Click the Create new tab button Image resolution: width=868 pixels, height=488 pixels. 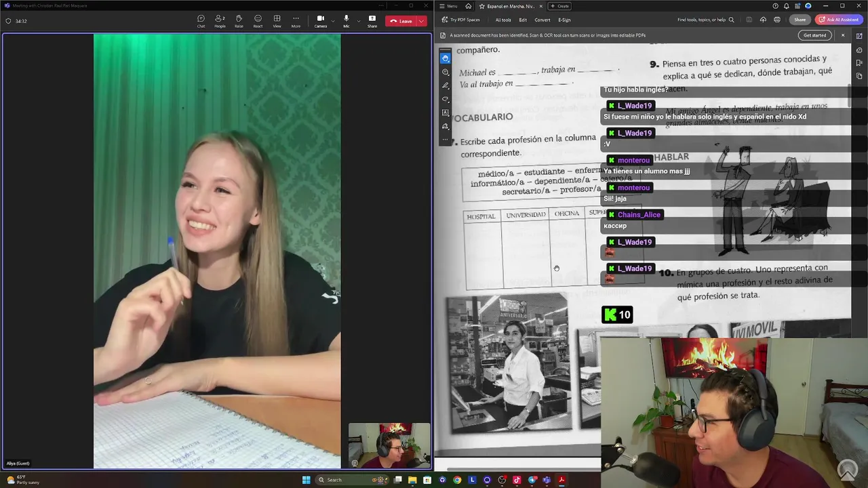(560, 6)
